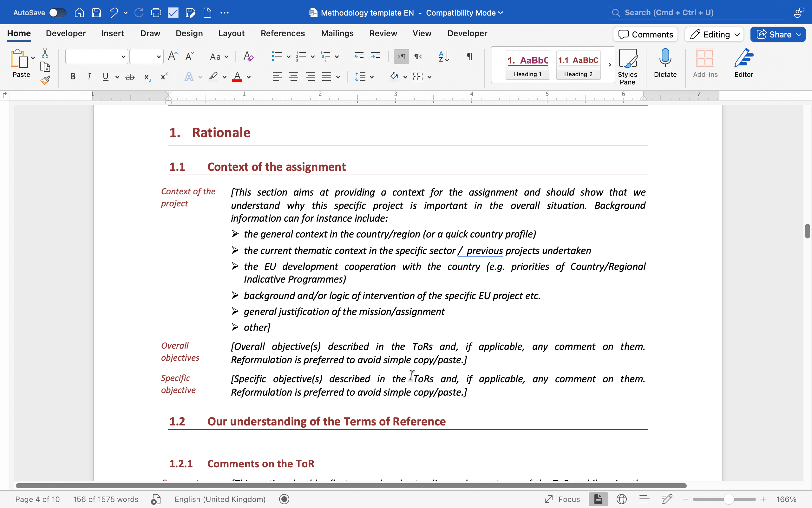Click the Search field in the title bar
Image resolution: width=812 pixels, height=508 pixels.
click(x=696, y=13)
